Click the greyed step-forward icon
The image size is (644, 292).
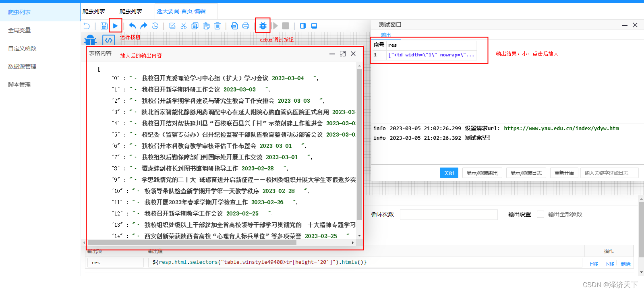pos(275,26)
